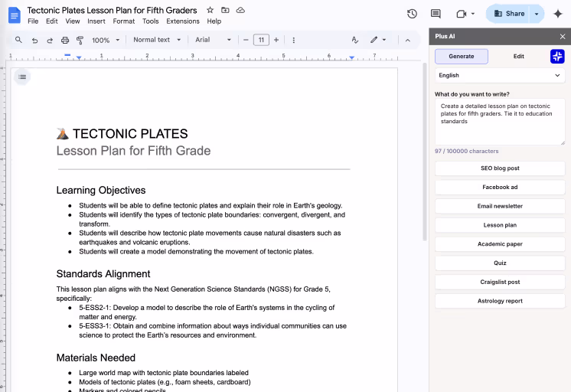
Task: Open the Normal text style dropdown
Action: click(x=157, y=40)
